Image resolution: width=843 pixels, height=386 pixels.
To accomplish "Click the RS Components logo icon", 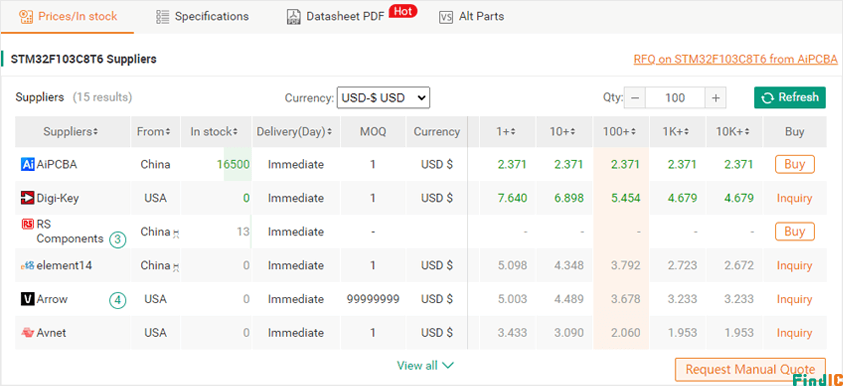I will 27,224.
